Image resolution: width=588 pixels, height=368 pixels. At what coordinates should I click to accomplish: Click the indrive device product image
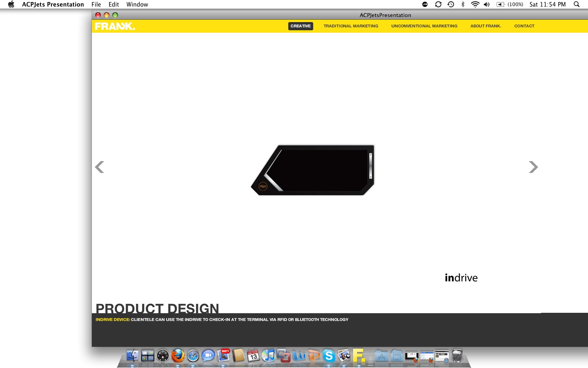pos(313,170)
